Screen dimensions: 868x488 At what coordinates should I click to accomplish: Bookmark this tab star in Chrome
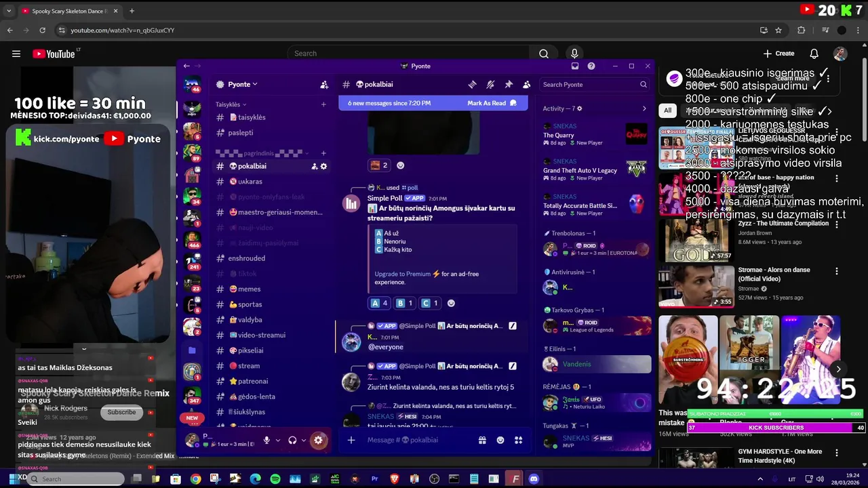pos(778,30)
